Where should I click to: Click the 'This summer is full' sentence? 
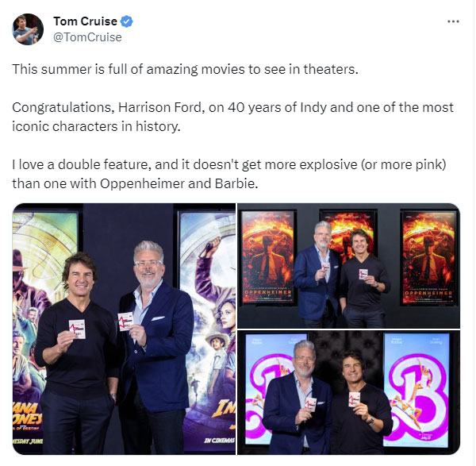point(185,69)
